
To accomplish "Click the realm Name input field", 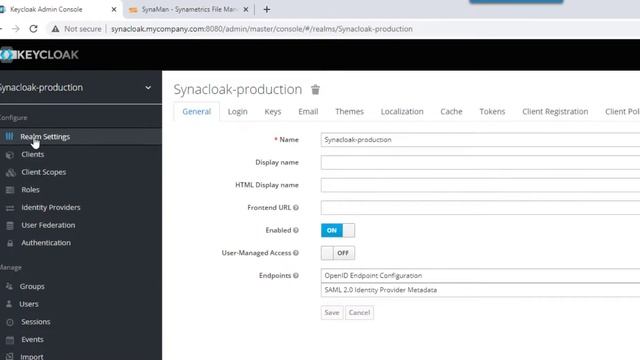I will point(480,140).
